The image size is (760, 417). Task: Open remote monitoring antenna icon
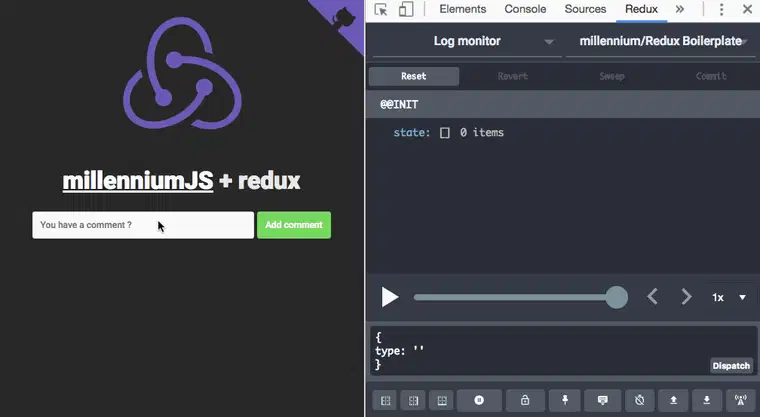741,401
